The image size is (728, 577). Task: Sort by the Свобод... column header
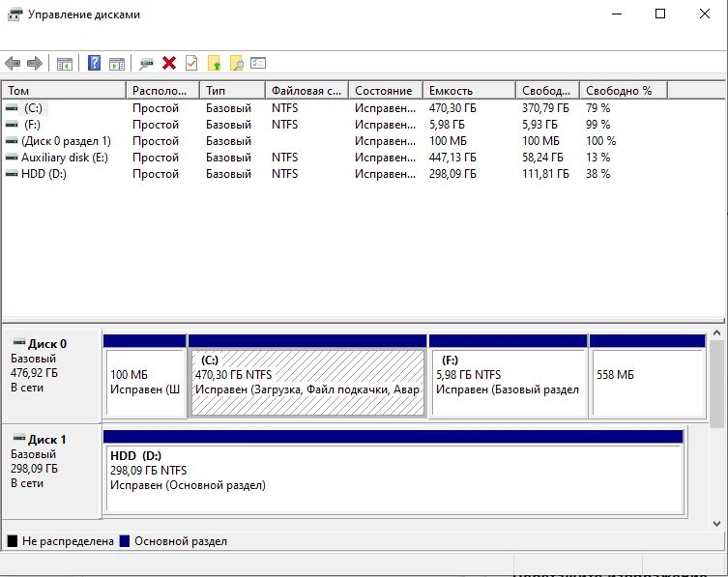coord(548,91)
